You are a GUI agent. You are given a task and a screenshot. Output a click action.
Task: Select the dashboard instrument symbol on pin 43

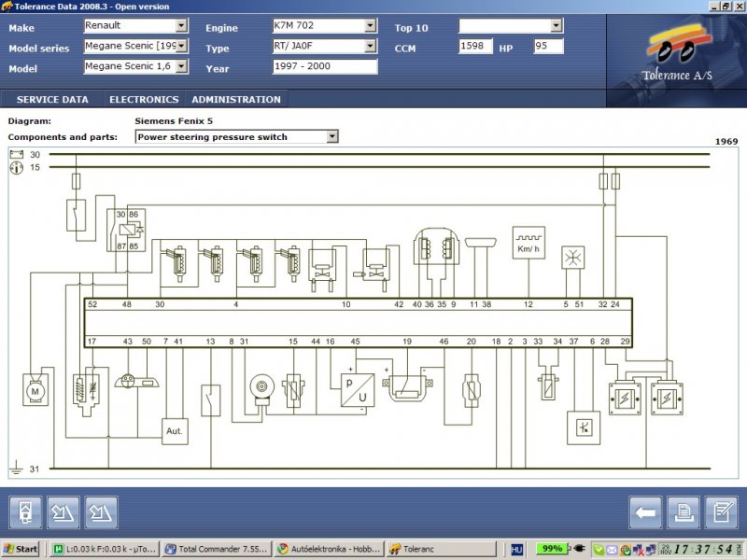pyautogui.click(x=136, y=381)
